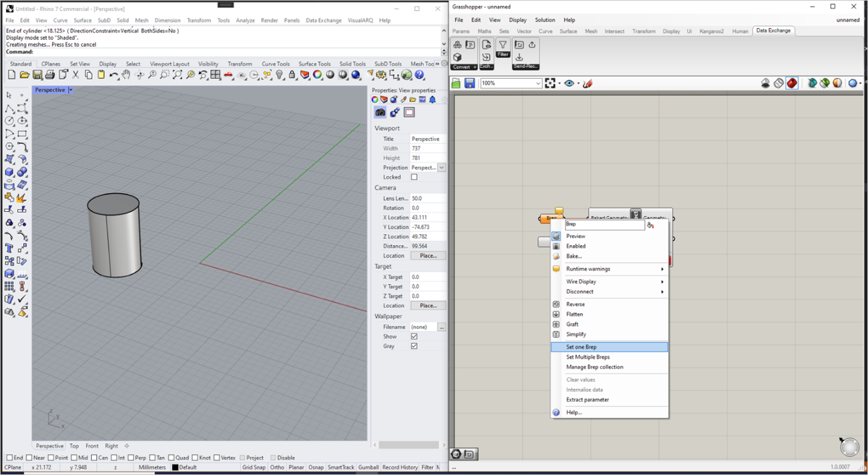The height and width of the screenshot is (475, 868).
Task: Enable the Vertex osnap checkbox
Action: [x=217, y=458]
